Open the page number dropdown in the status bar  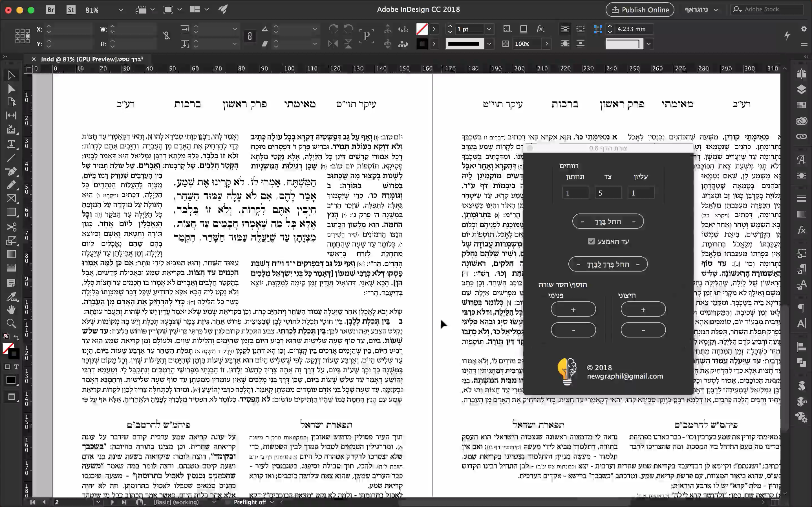tap(99, 502)
